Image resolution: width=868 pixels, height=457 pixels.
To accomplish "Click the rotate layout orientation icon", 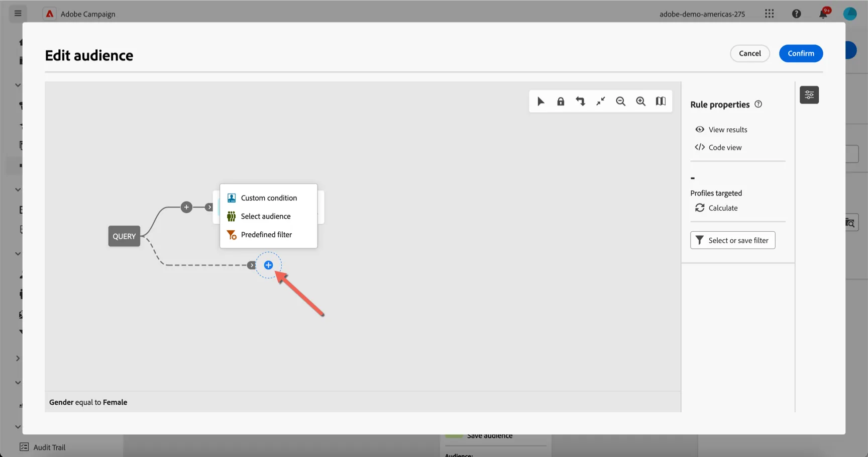I will [581, 102].
